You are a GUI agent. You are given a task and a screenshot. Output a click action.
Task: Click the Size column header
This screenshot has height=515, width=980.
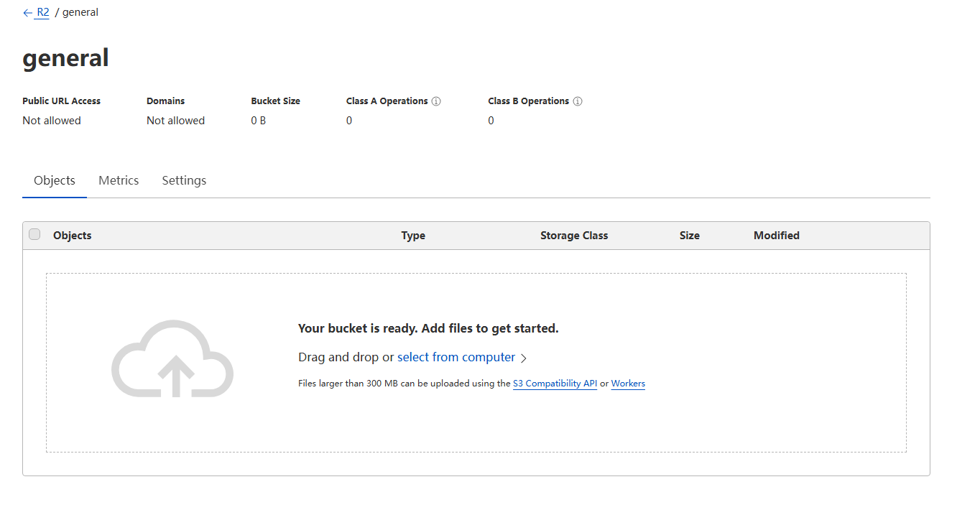coord(689,236)
